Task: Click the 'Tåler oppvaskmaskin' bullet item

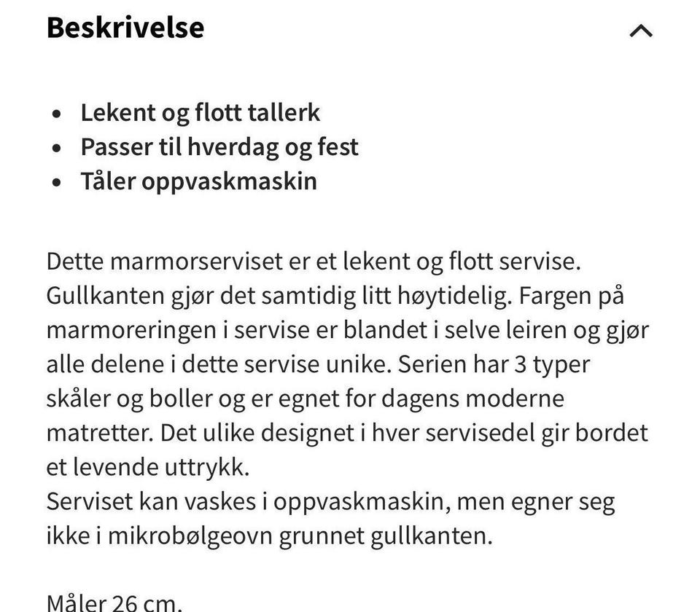Action: coord(199,181)
